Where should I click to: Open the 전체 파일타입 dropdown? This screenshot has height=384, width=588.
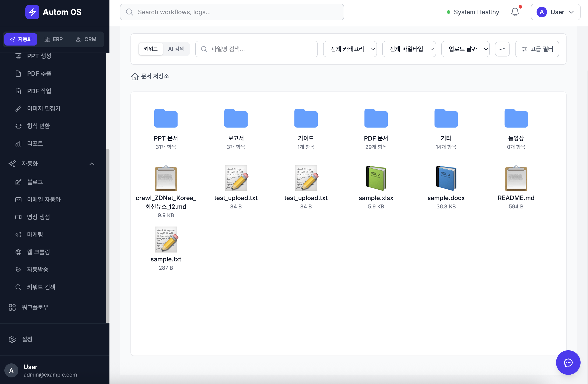pos(409,49)
